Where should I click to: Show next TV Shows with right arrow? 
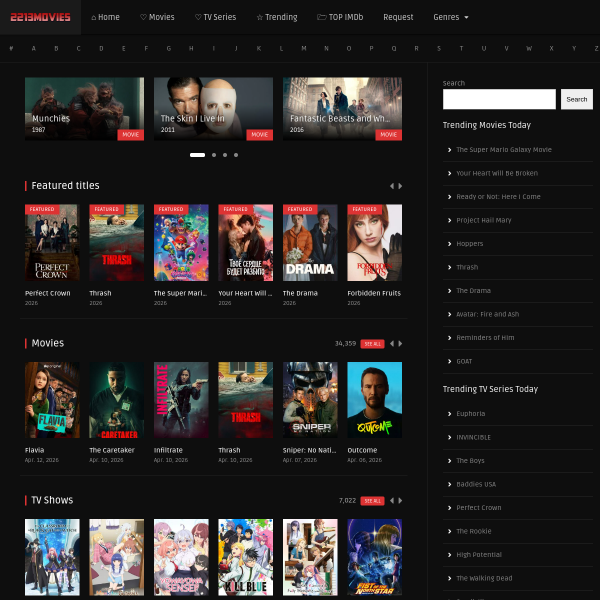coord(400,501)
